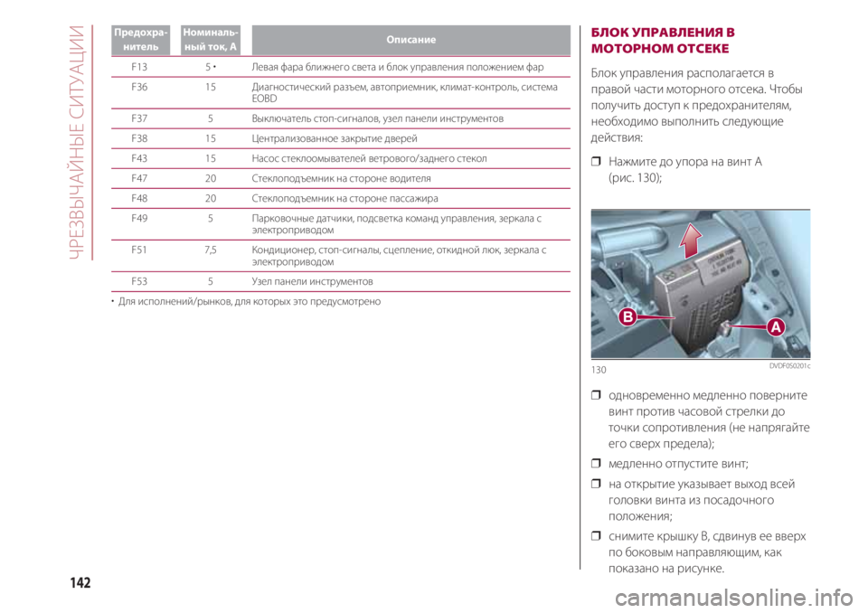Click the square bullet before 'на открытие указывает'

click(x=596, y=484)
